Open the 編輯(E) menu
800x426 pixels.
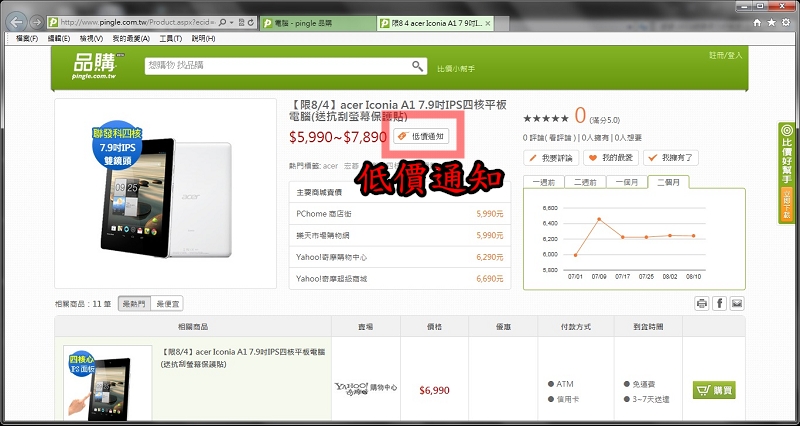click(x=58, y=39)
